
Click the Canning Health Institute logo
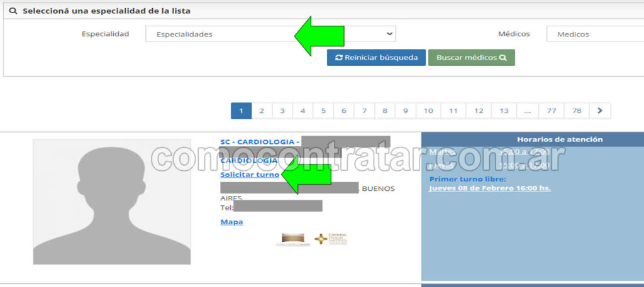coord(331,239)
